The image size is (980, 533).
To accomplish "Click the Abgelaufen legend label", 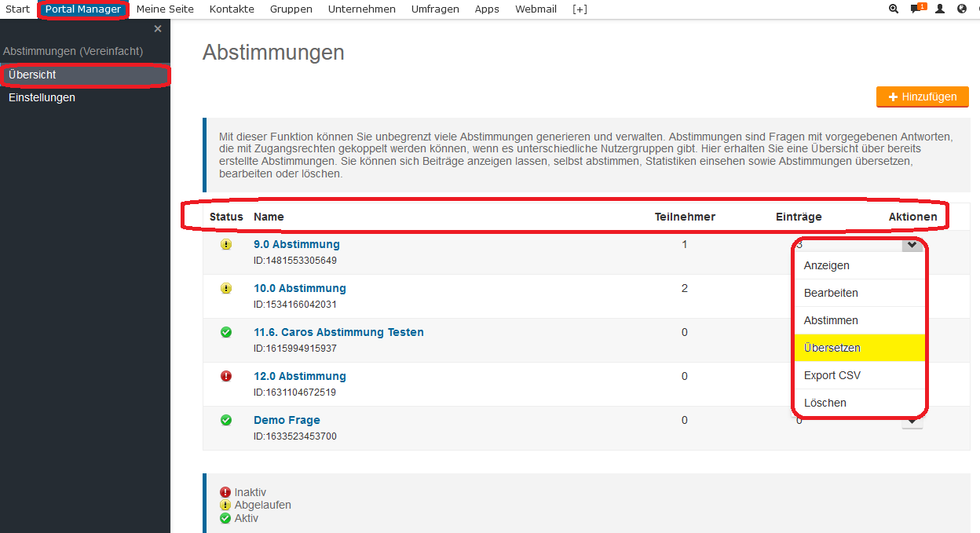I will (263, 505).
